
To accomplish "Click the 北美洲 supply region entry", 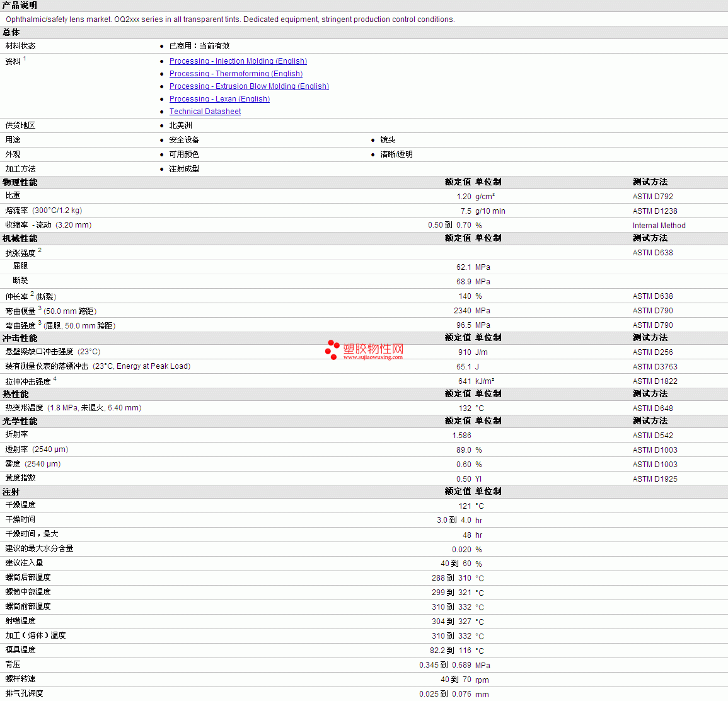I will 181,125.
